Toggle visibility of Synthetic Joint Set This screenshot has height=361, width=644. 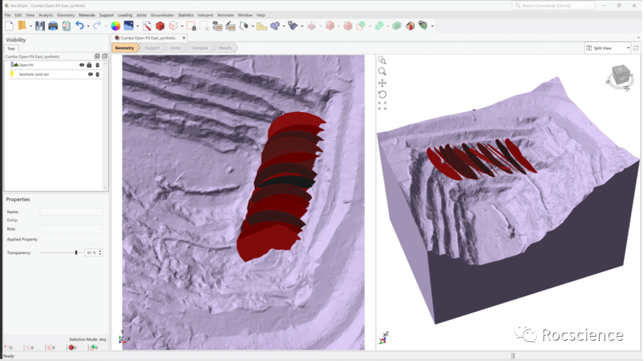pos(91,74)
